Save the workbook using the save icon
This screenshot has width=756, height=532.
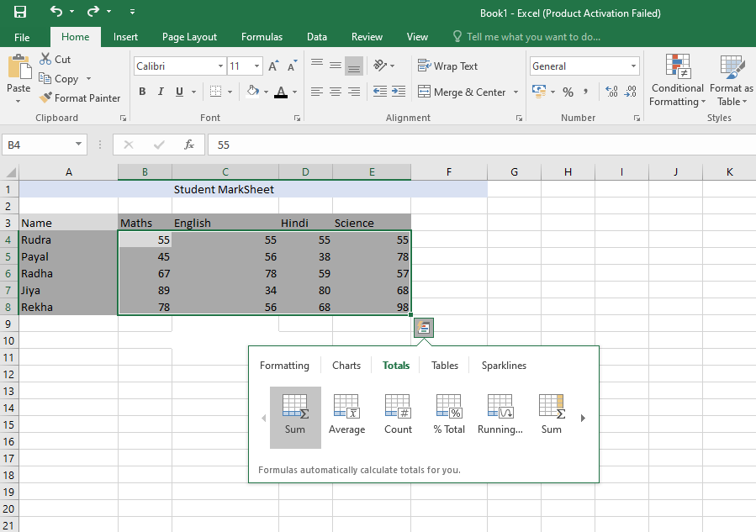pyautogui.click(x=20, y=13)
